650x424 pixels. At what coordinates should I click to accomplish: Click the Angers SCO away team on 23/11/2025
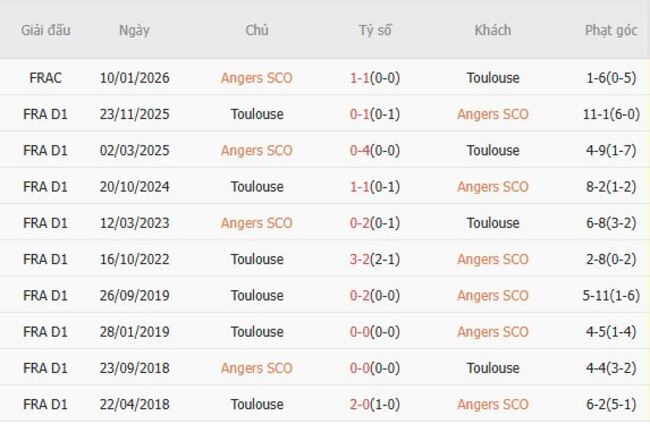click(492, 114)
